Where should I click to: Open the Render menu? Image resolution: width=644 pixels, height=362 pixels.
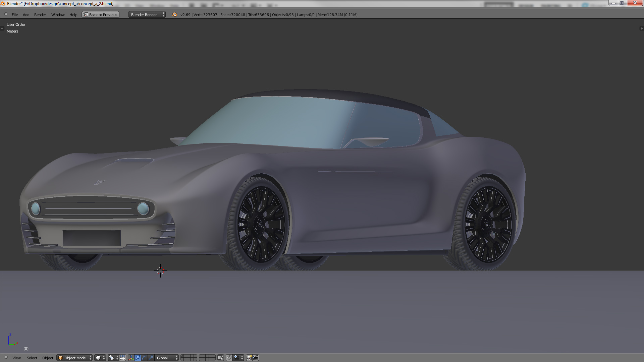tap(40, 14)
